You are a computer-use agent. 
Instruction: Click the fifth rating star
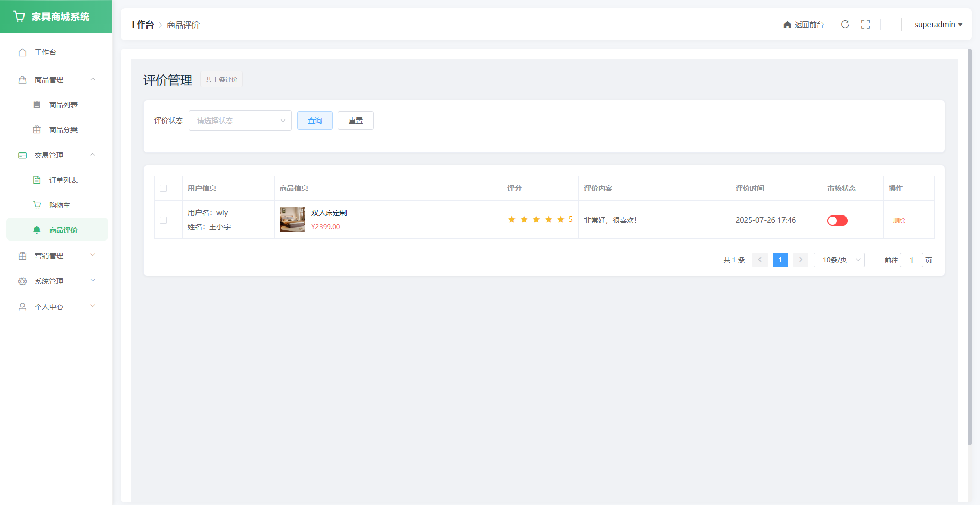pyautogui.click(x=560, y=220)
